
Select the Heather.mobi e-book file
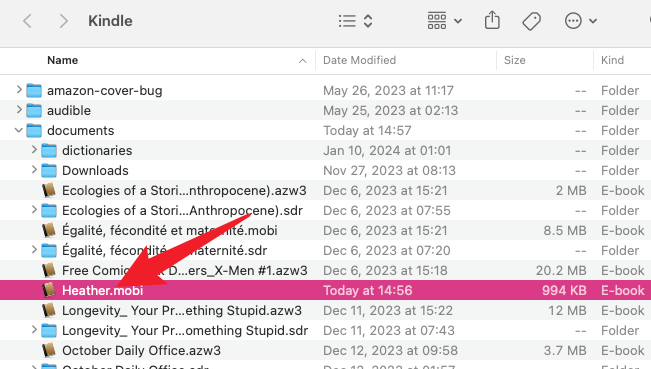pos(326,290)
